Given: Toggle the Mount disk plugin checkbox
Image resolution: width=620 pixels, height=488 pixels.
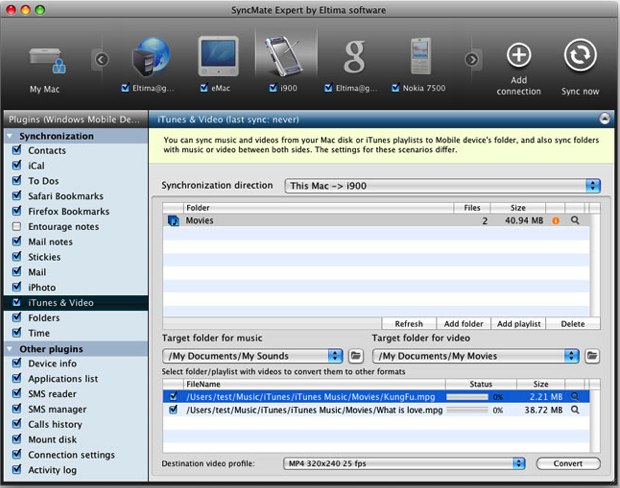Looking at the screenshot, I should [17, 439].
